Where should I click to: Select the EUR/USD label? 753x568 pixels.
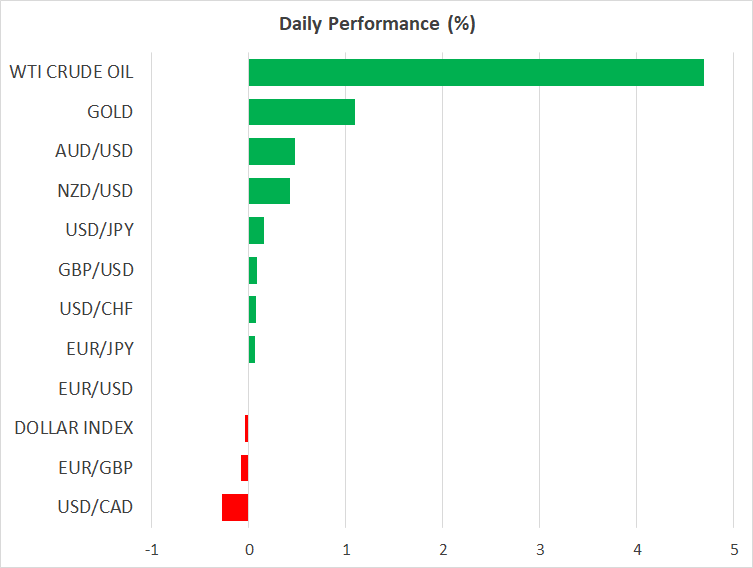coord(96,388)
